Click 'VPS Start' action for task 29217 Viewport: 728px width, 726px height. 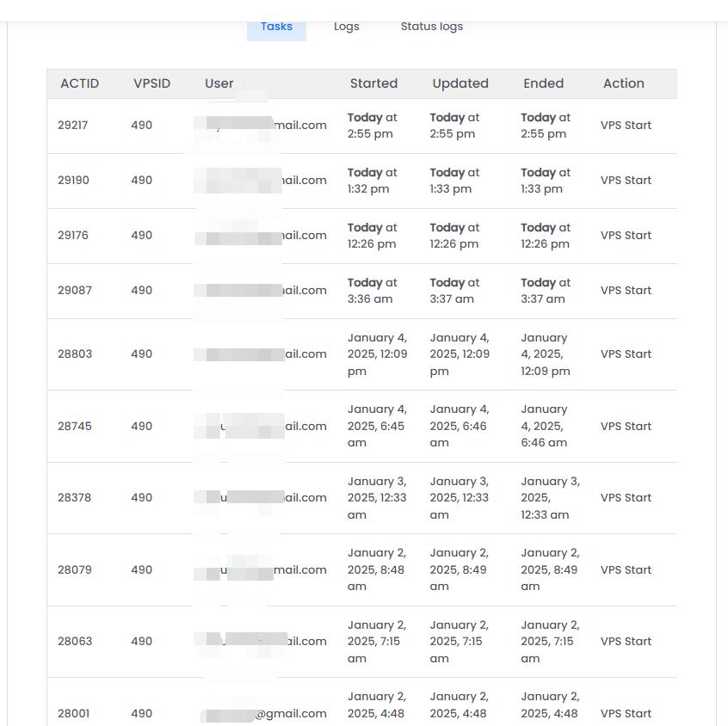[x=626, y=126]
